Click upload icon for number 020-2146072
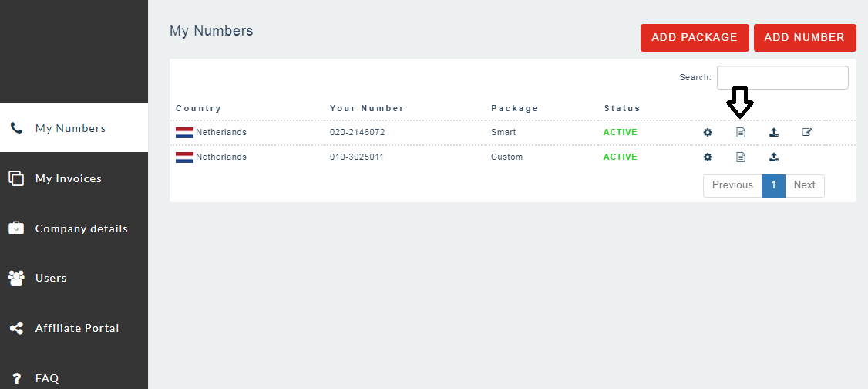The height and width of the screenshot is (389, 868). click(774, 132)
